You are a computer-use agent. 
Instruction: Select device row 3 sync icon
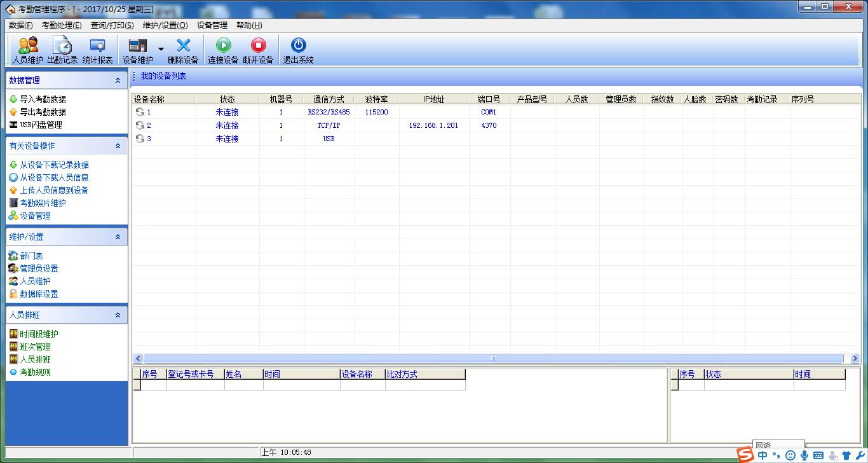pos(140,139)
